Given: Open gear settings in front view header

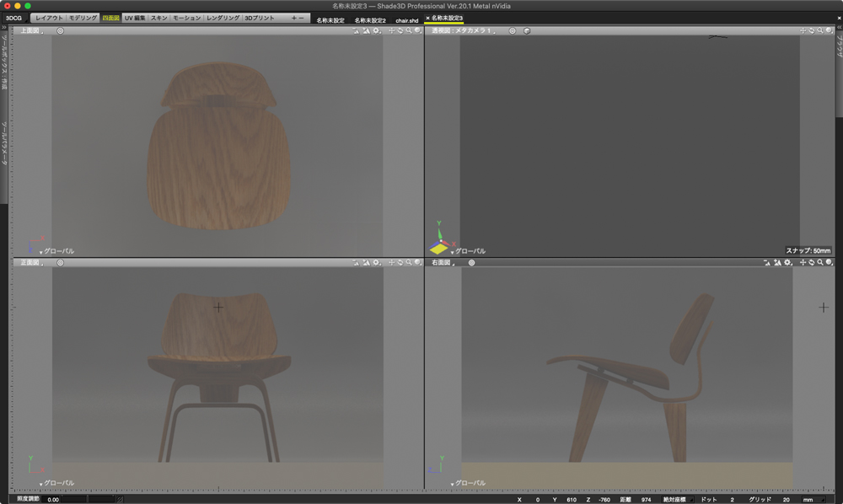Looking at the screenshot, I should point(377,263).
